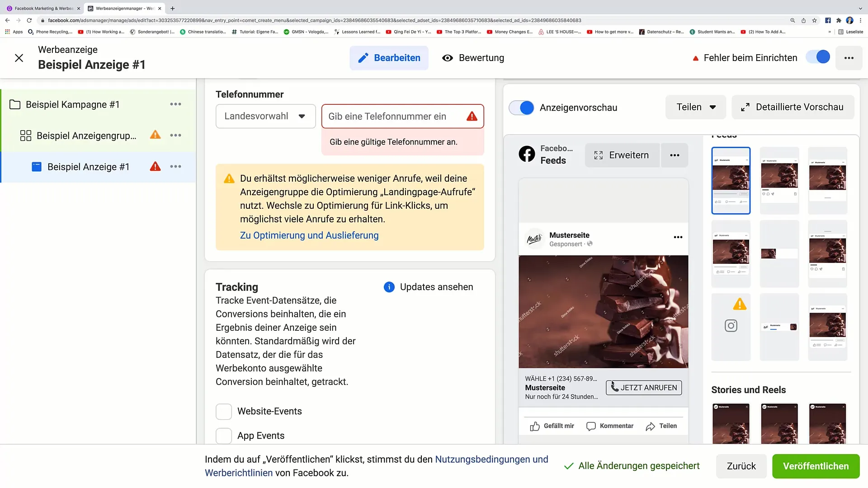Screen dimensions: 868x488
Task: Click the warning icon on Beispiel Anzeigengruppe
Action: pyautogui.click(x=155, y=135)
